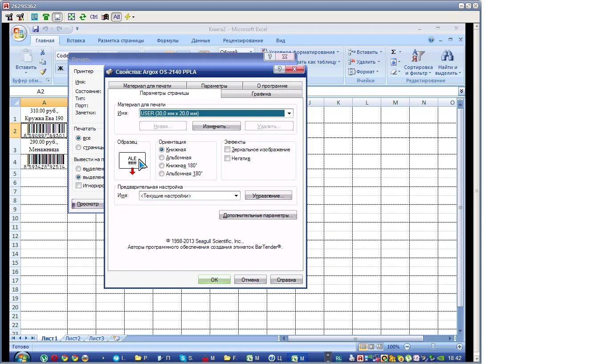Screen dimensions: 595x364
Task: Toggle Bold (Ж) formatting
Action: click(61, 68)
